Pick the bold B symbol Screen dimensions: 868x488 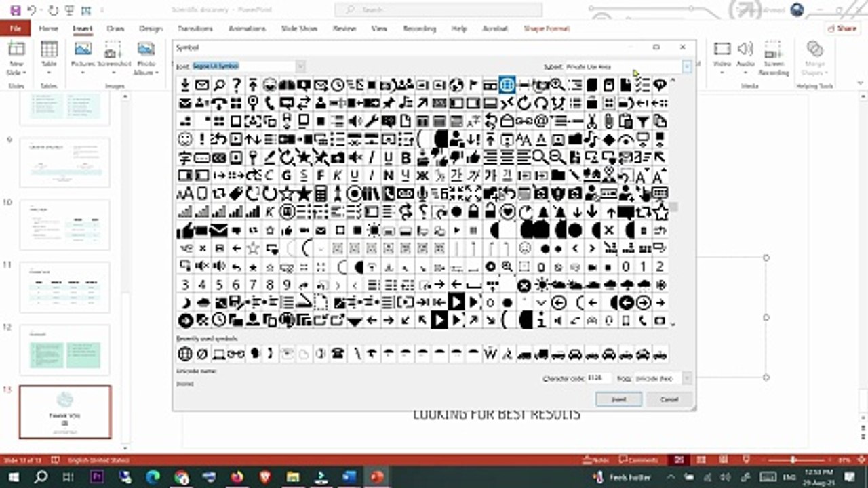(406, 157)
